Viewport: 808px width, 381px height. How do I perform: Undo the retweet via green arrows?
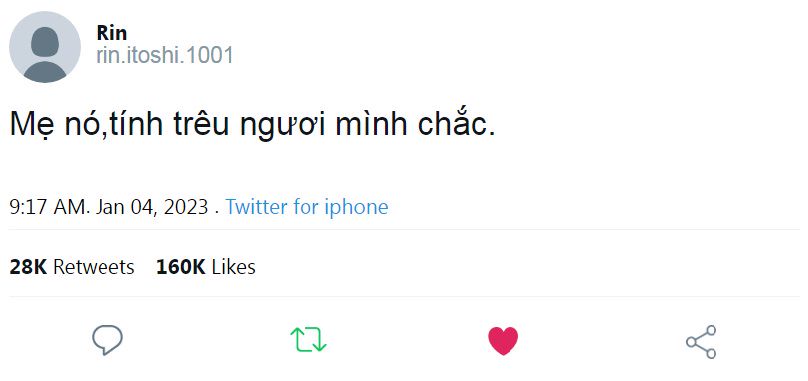(308, 340)
